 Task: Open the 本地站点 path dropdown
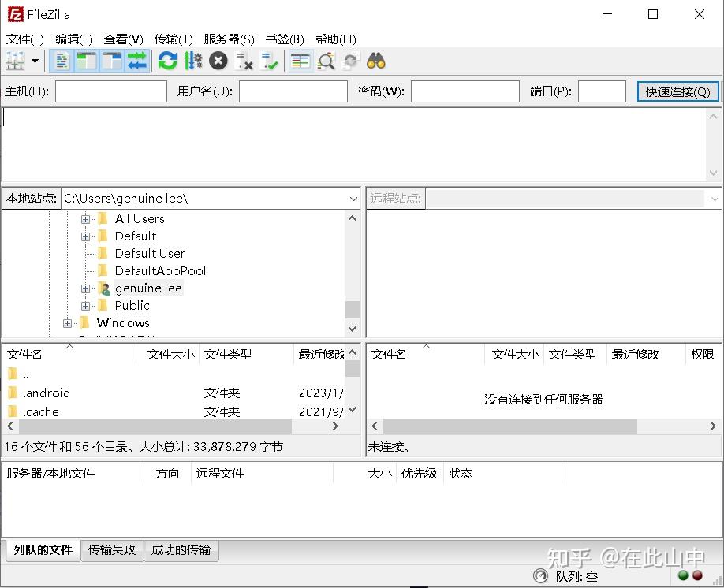(x=353, y=199)
